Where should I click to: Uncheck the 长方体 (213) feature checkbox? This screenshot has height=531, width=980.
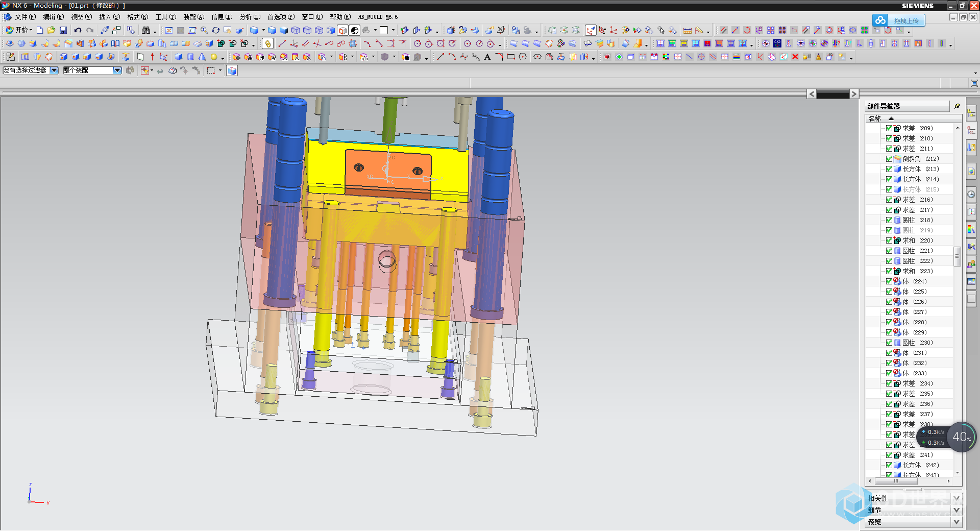tap(889, 169)
